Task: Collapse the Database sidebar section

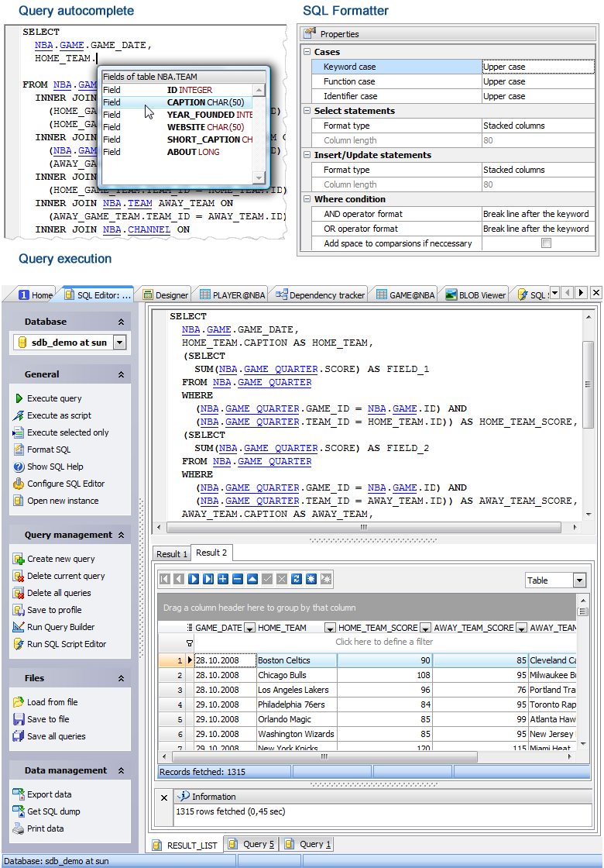Action: pyautogui.click(x=121, y=322)
